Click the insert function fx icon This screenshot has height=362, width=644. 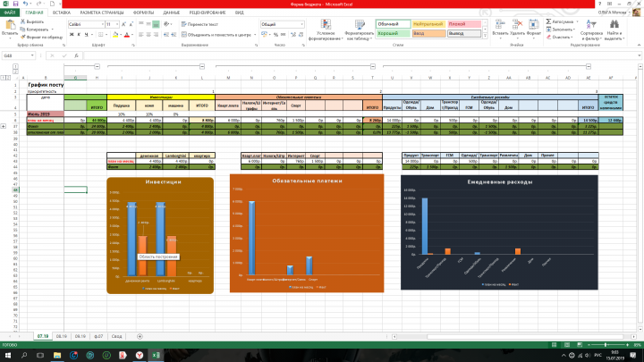[x=76, y=55]
